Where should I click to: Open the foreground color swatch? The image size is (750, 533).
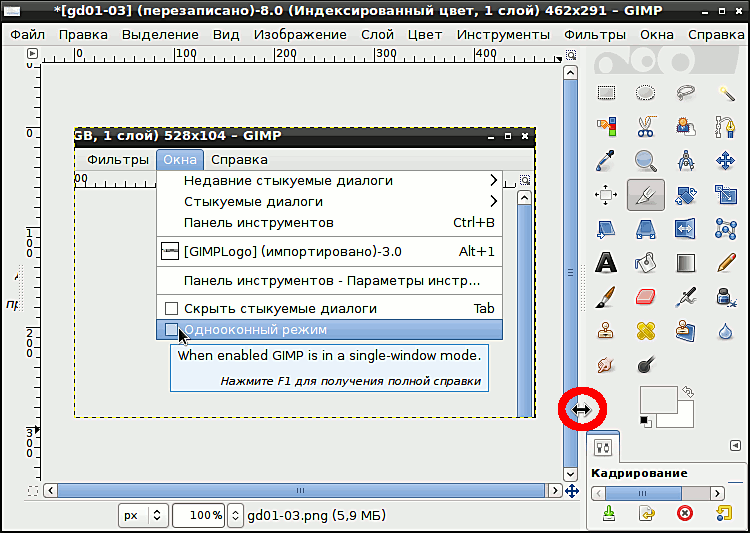point(656,399)
